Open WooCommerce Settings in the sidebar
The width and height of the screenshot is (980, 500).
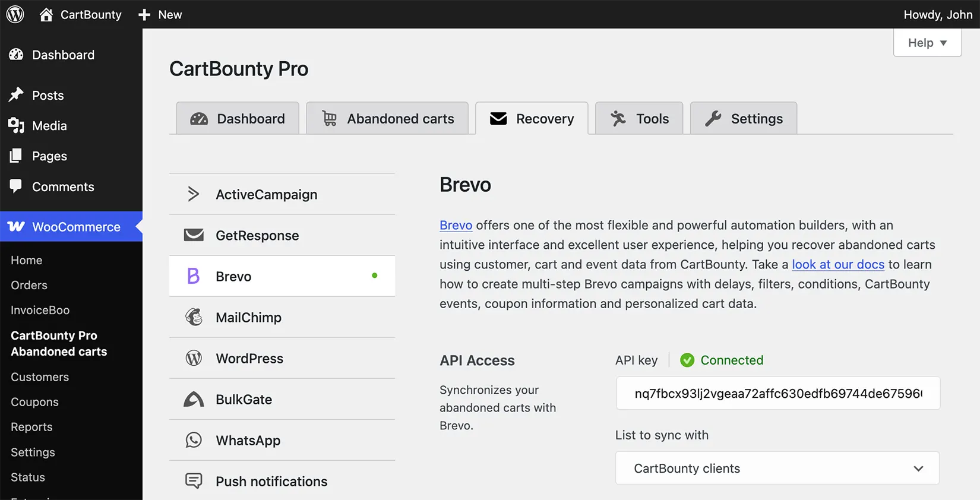tap(33, 452)
